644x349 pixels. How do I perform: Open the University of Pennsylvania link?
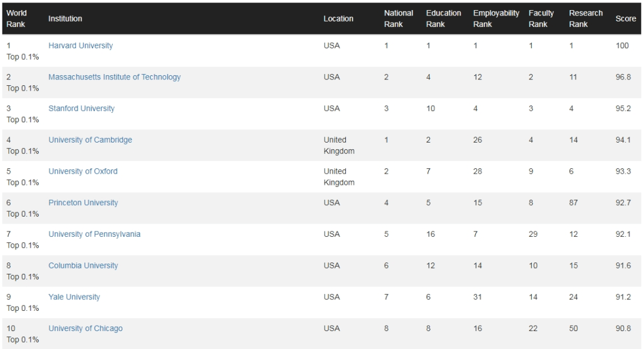pos(94,234)
